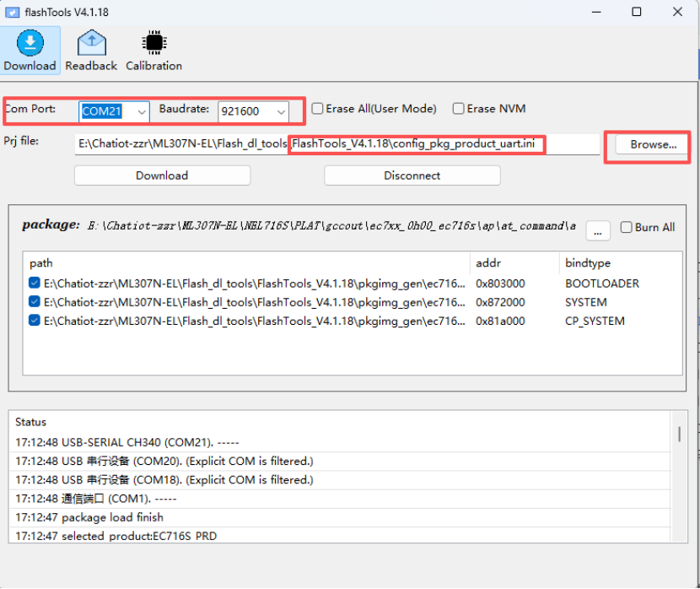Click the (COM1) log line

pos(339,499)
